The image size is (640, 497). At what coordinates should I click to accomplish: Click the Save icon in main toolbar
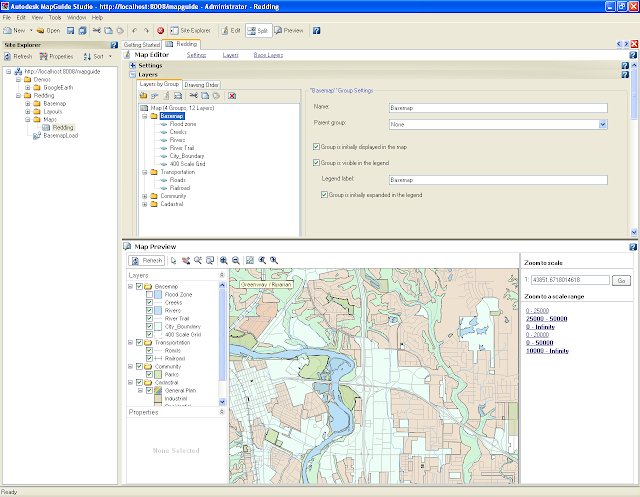pyautogui.click(x=71, y=31)
